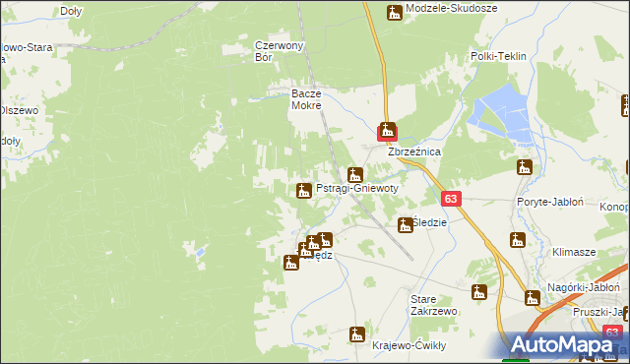630x364 pixels.
Task: Click the blue ponds near Polki-Teklin
Action: pos(503,114)
